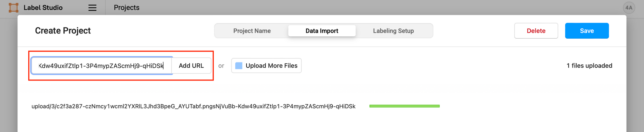The height and width of the screenshot is (132, 644).
Task: Switch to the Project Name tab
Action: point(252,31)
